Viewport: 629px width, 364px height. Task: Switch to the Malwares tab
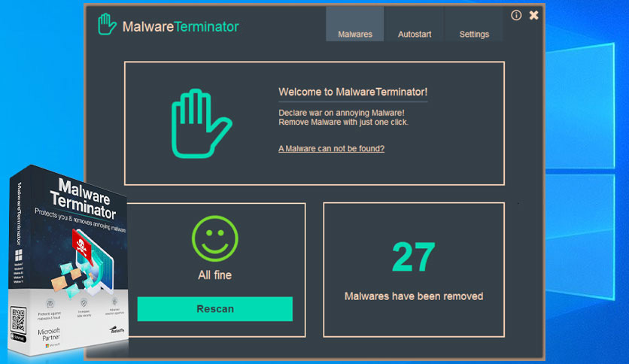pyautogui.click(x=355, y=24)
